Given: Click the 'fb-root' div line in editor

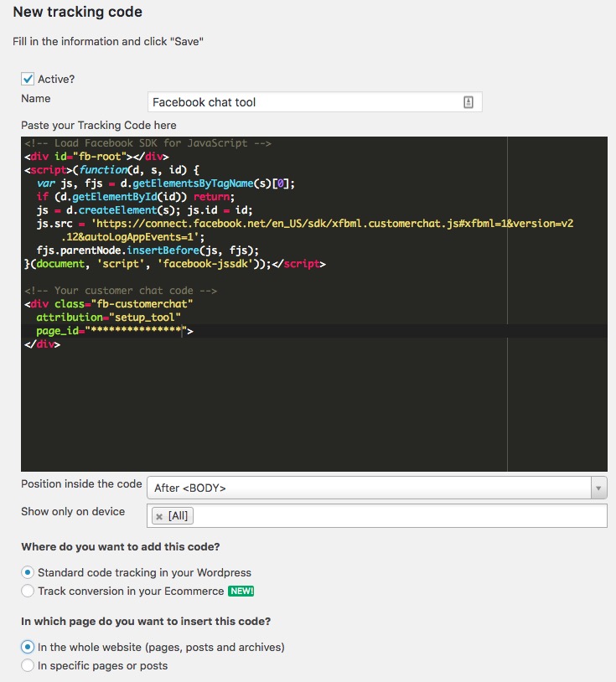Looking at the screenshot, I should coord(96,157).
